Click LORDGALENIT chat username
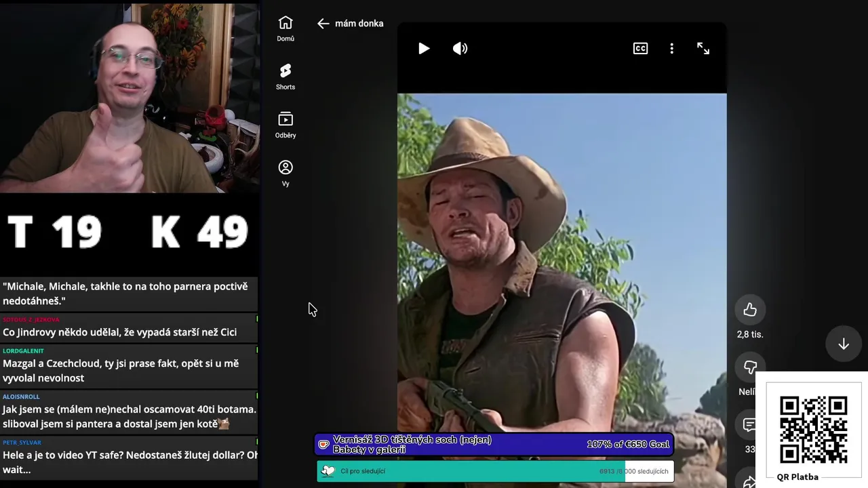The width and height of the screenshot is (868, 488). tap(23, 351)
